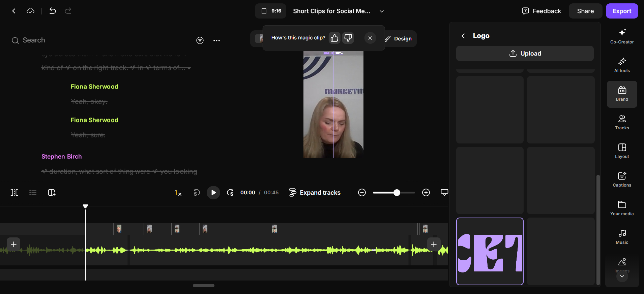The width and height of the screenshot is (644, 294).
Task: Open AI tools in sidebar
Action: pyautogui.click(x=622, y=65)
